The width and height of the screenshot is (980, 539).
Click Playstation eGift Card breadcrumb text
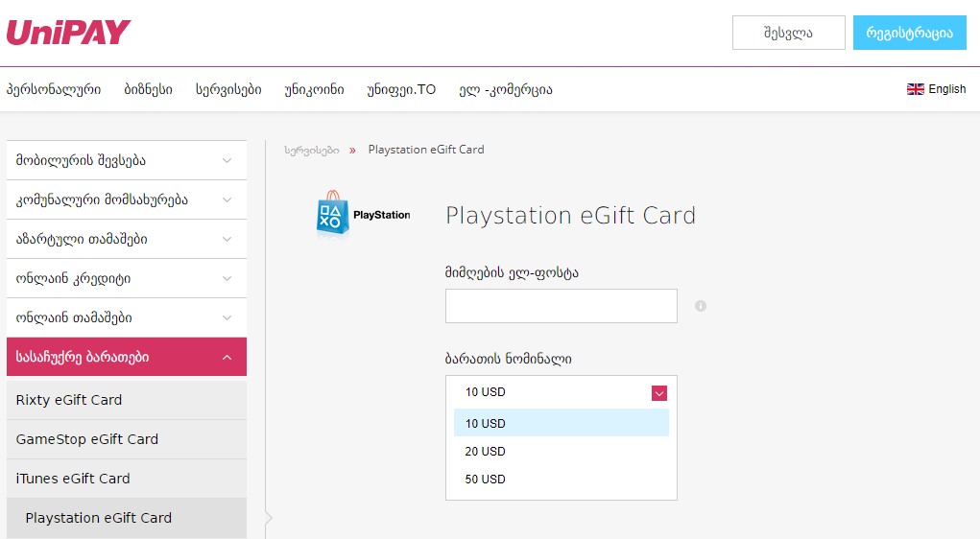[x=426, y=150]
